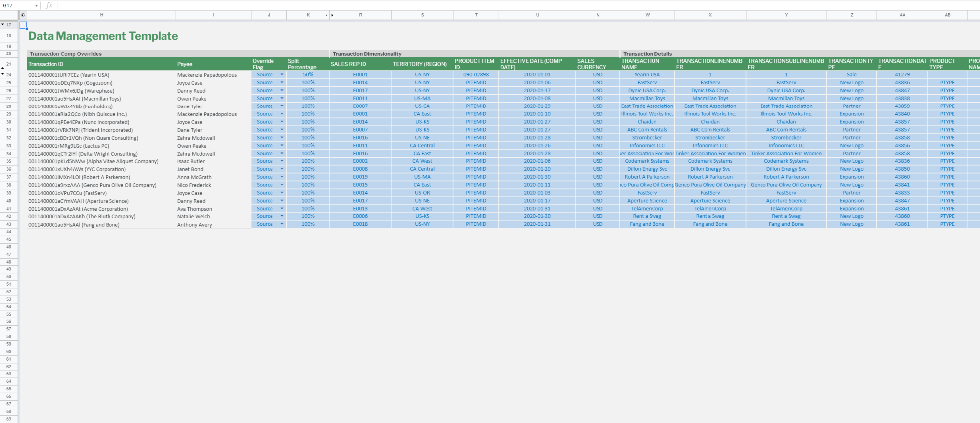Click the Transaction Details section label
980x423 pixels.
pos(648,54)
